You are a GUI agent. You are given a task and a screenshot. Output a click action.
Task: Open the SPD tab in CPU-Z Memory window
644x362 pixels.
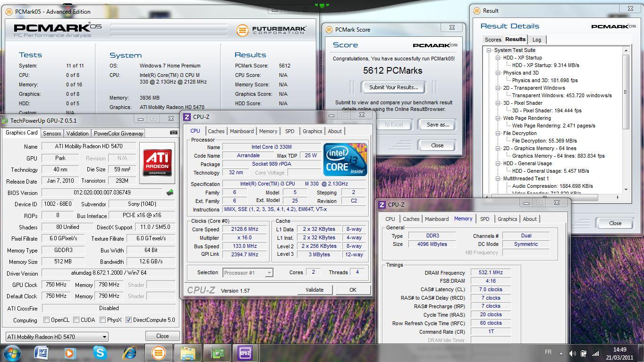[485, 219]
